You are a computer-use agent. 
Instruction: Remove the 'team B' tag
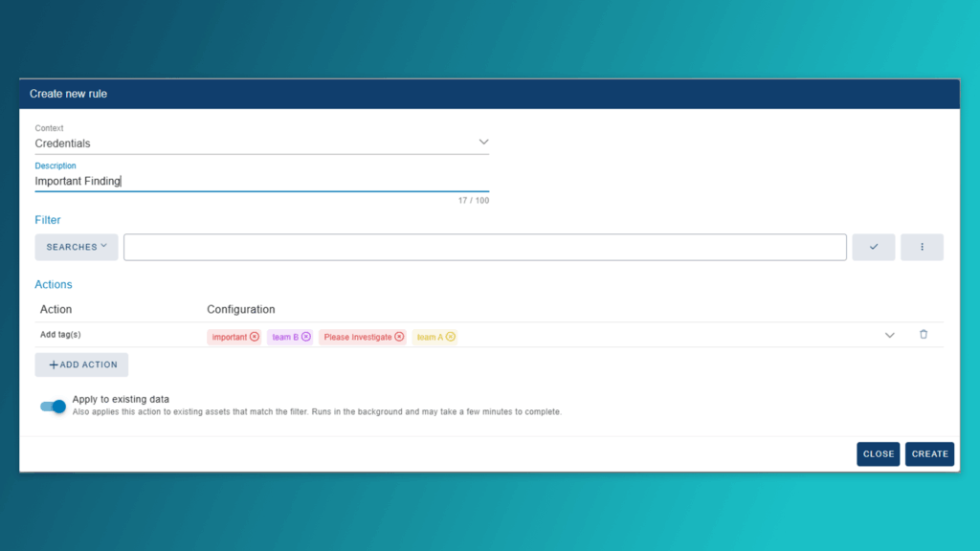[306, 337]
